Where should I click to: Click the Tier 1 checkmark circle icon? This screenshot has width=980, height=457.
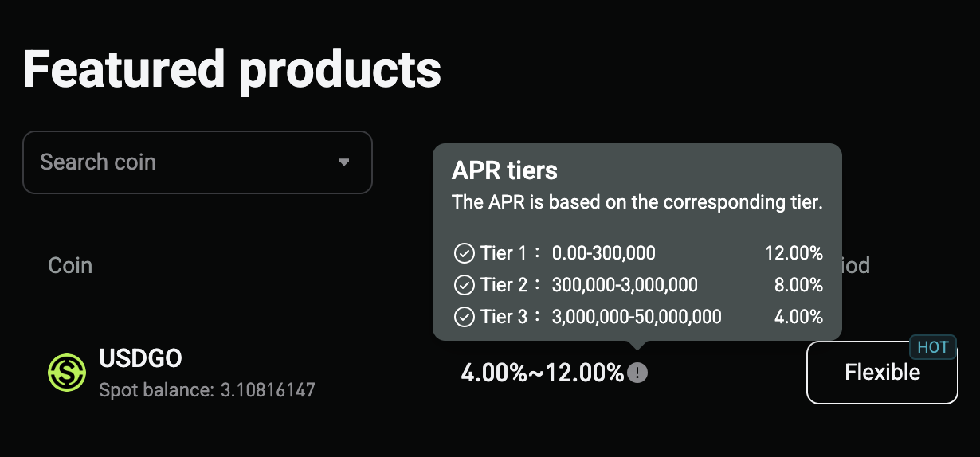(x=464, y=254)
